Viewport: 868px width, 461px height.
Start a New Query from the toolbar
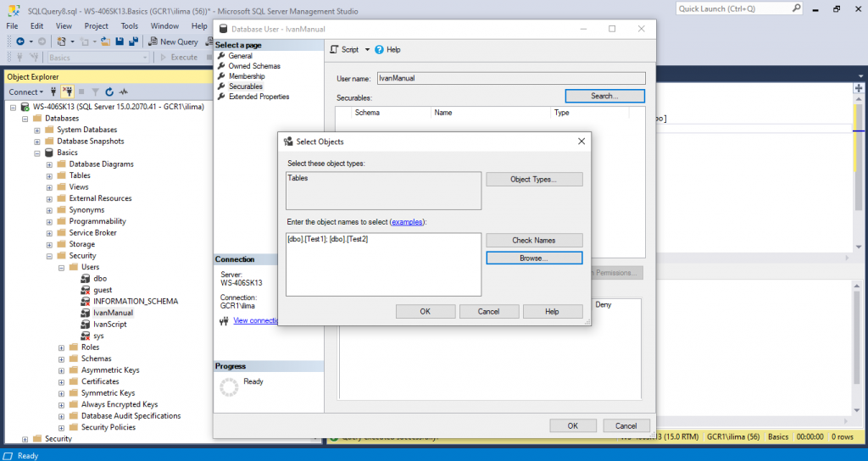(x=173, y=42)
